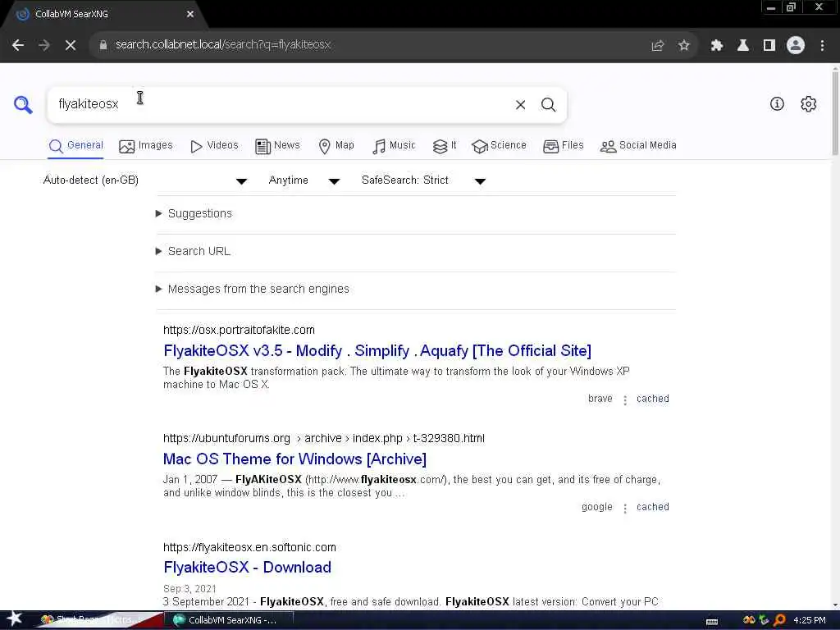Viewport: 840px width, 630px height.
Task: Open the Extensions puzzle icon
Action: [716, 46]
